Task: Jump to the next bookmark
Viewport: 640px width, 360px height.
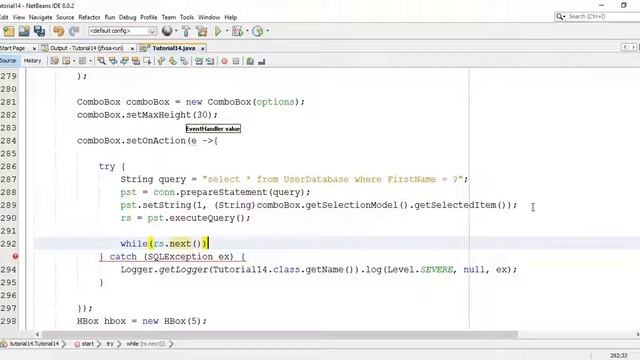Action: (x=173, y=61)
